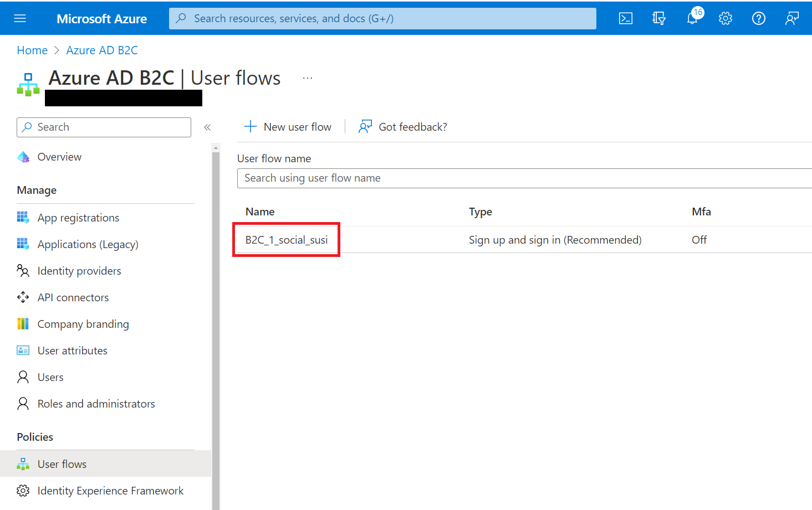Sort by Type column header
This screenshot has width=812, height=510.
481,212
